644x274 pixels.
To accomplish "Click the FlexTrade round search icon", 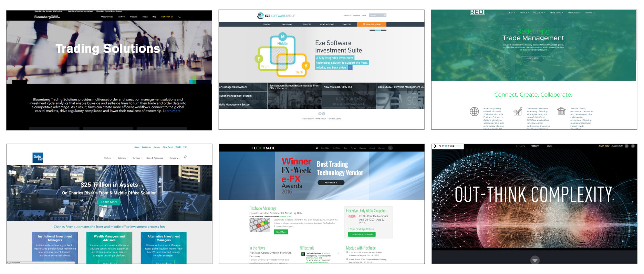I will [x=390, y=148].
